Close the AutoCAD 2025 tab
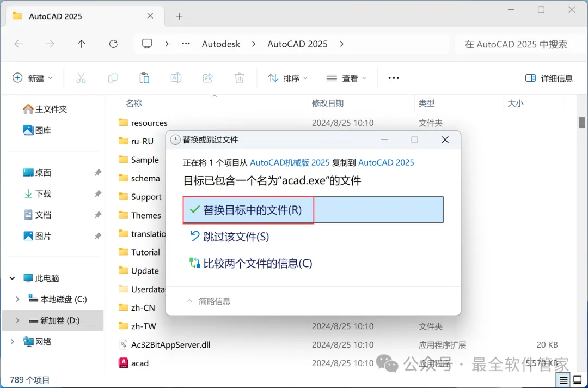 click(x=150, y=16)
